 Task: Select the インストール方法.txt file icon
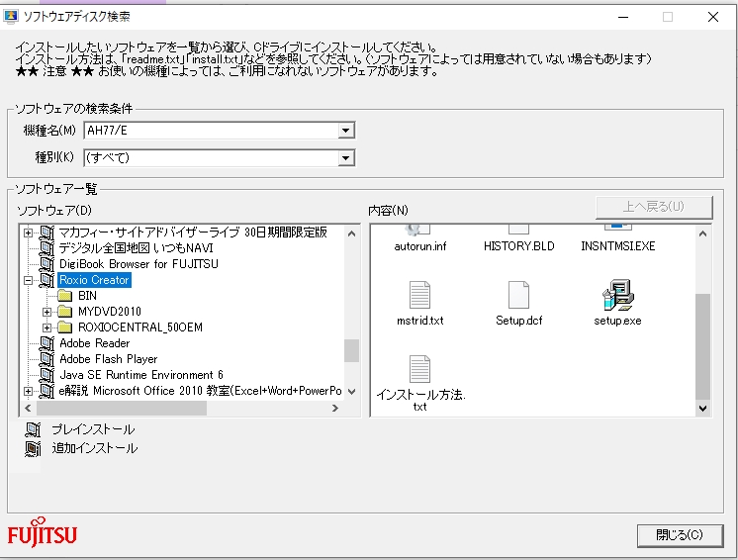[x=419, y=369]
